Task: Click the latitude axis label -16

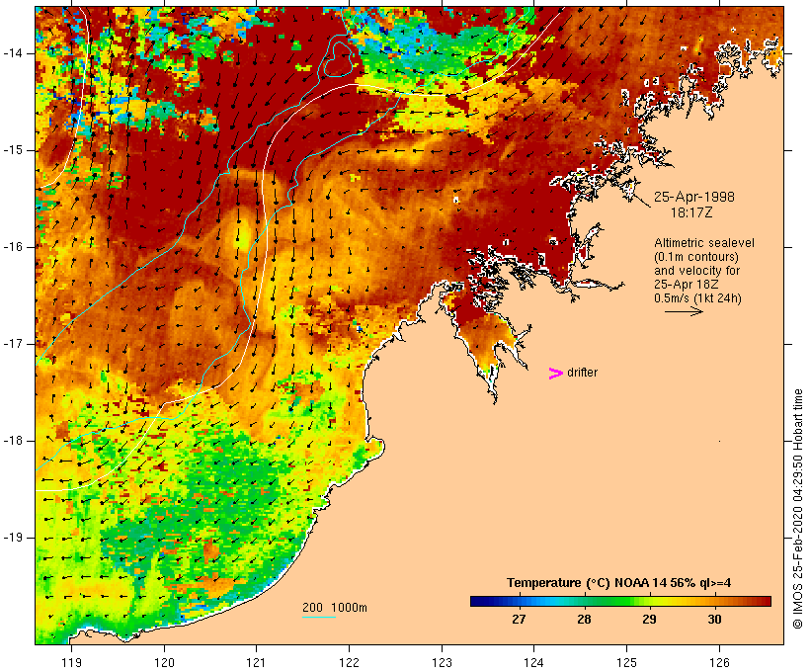Action: point(13,247)
